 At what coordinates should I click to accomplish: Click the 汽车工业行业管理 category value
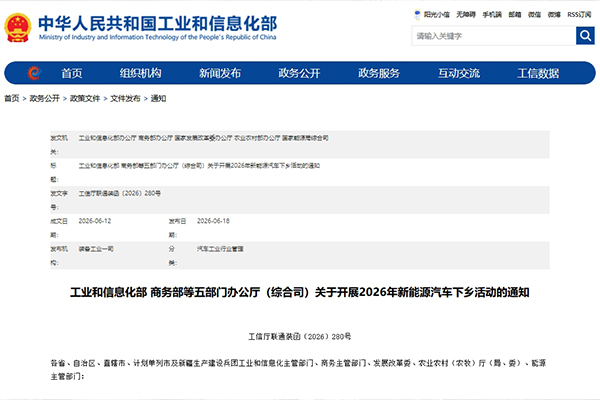(220, 249)
